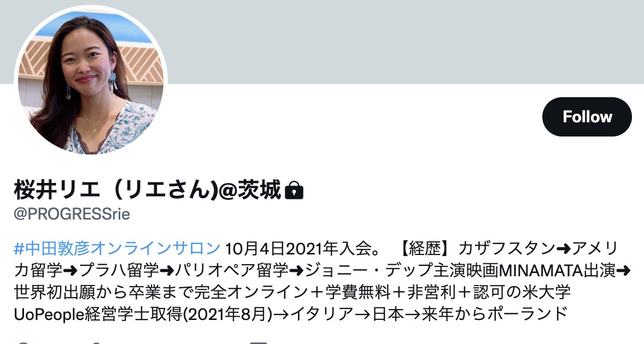Click the arrow emoji after カザフスタン
644x344 pixels.
563,248
